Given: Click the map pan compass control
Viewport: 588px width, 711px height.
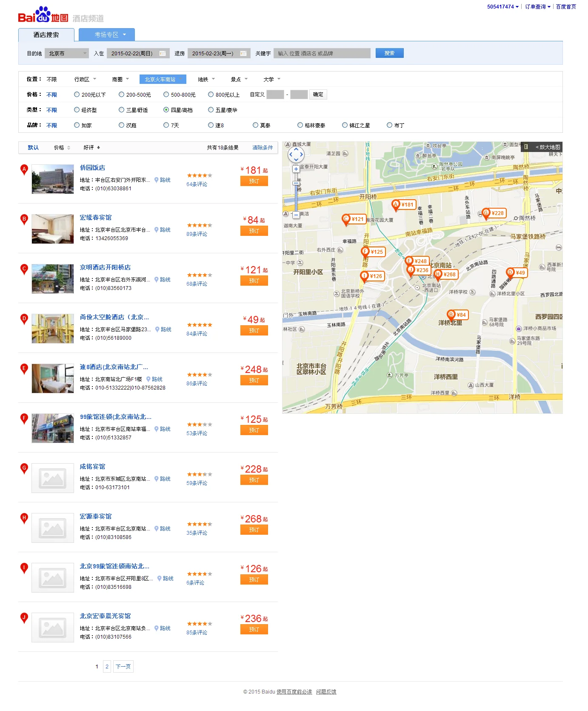Looking at the screenshot, I should click(x=296, y=155).
